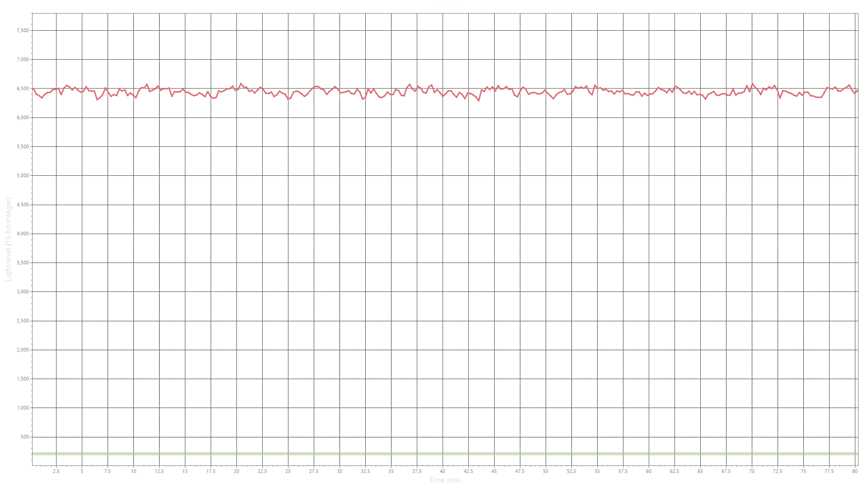Click the red line's end point at the right
The width and height of the screenshot is (868, 488).
[857, 91]
